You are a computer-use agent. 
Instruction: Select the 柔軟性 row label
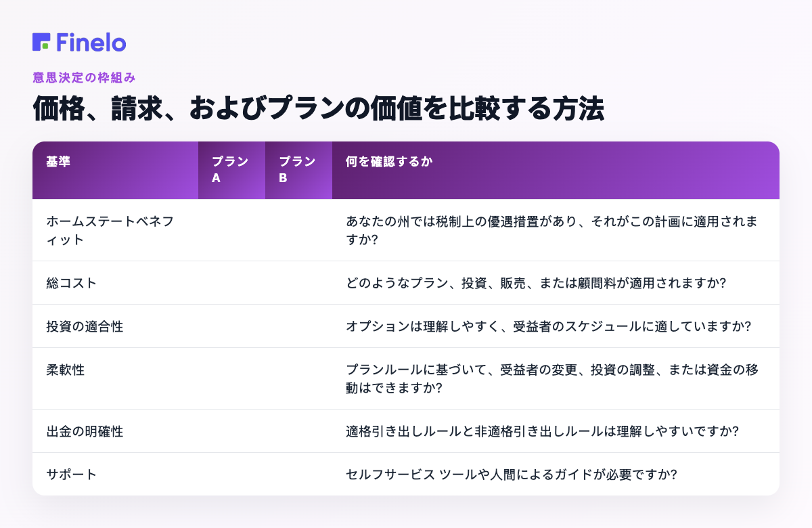[x=65, y=370]
